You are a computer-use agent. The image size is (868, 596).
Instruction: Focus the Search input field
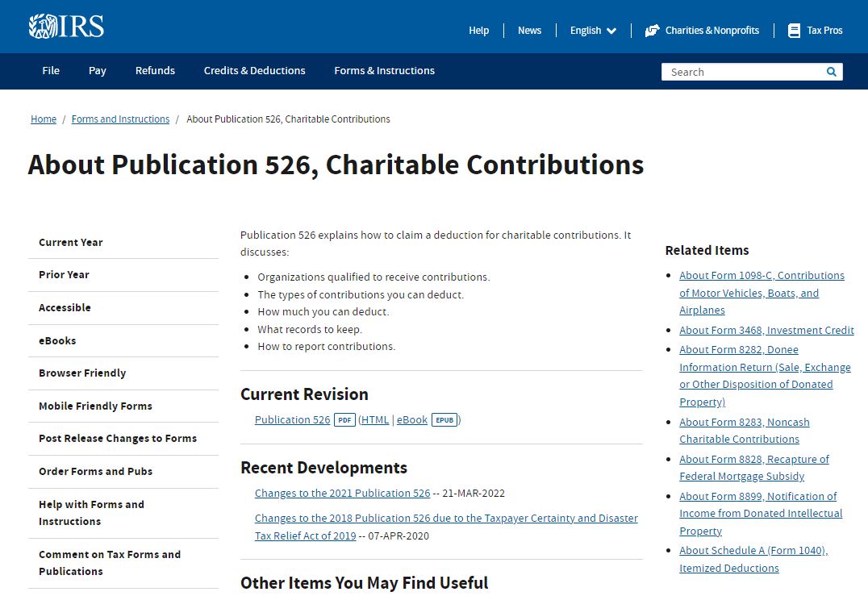745,72
